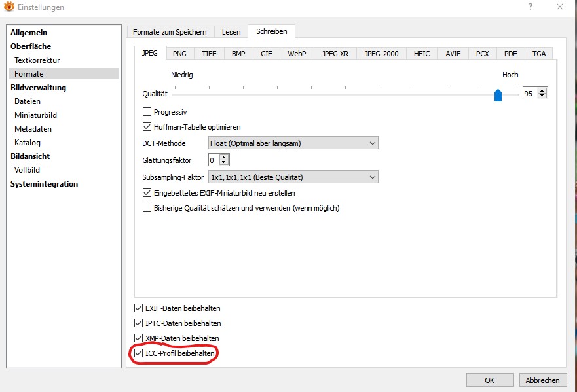Increase Glättungsfaktor with up arrow
The image size is (577, 392).
coord(225,157)
